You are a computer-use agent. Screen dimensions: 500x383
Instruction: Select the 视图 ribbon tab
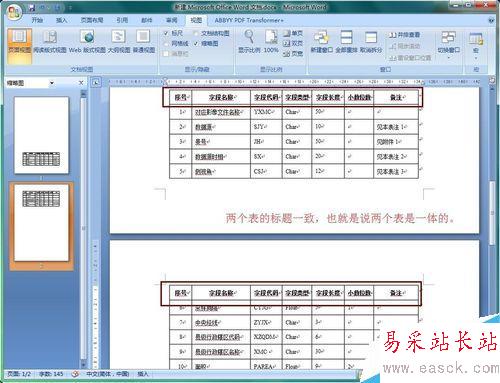click(196, 20)
